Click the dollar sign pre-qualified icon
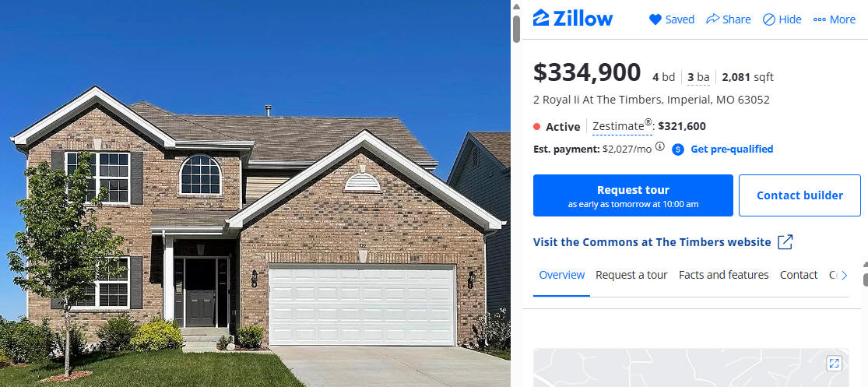 (x=678, y=150)
